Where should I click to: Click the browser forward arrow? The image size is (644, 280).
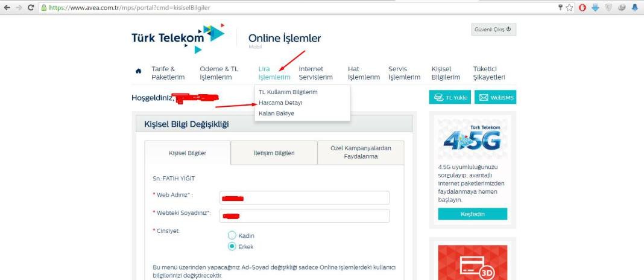(x=19, y=7)
